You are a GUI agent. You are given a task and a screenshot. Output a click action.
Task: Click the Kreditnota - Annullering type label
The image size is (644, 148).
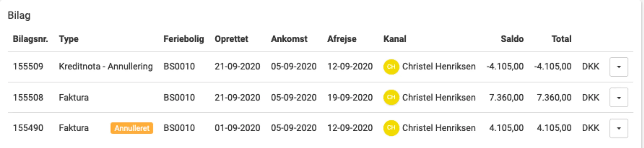pyautogui.click(x=106, y=66)
